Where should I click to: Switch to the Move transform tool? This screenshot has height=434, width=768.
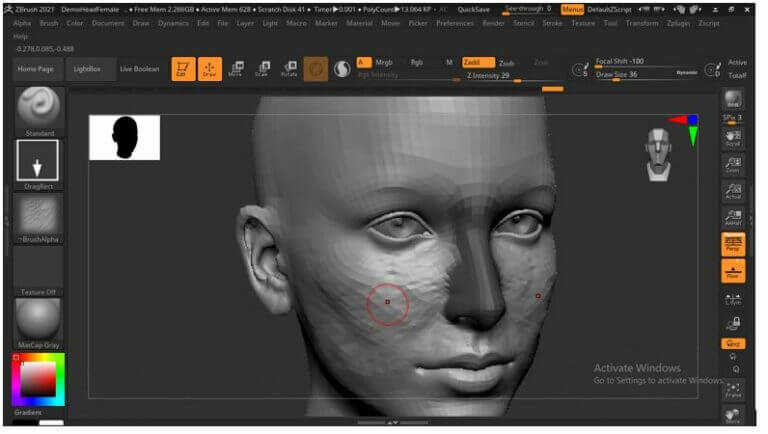[x=236, y=69]
